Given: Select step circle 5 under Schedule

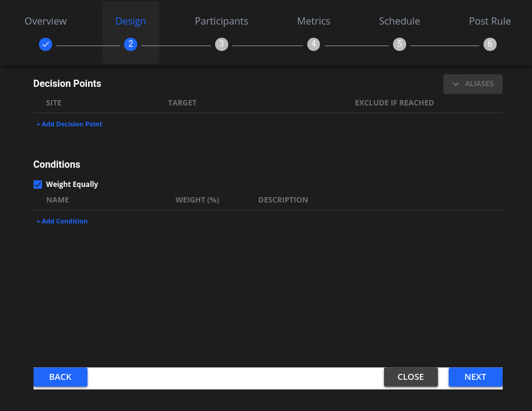Looking at the screenshot, I should (x=400, y=44).
